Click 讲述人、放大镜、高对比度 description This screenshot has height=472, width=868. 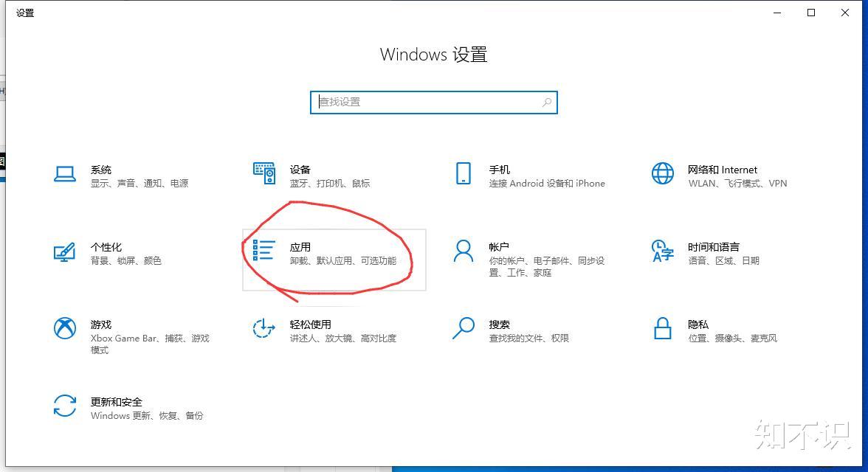(x=343, y=338)
